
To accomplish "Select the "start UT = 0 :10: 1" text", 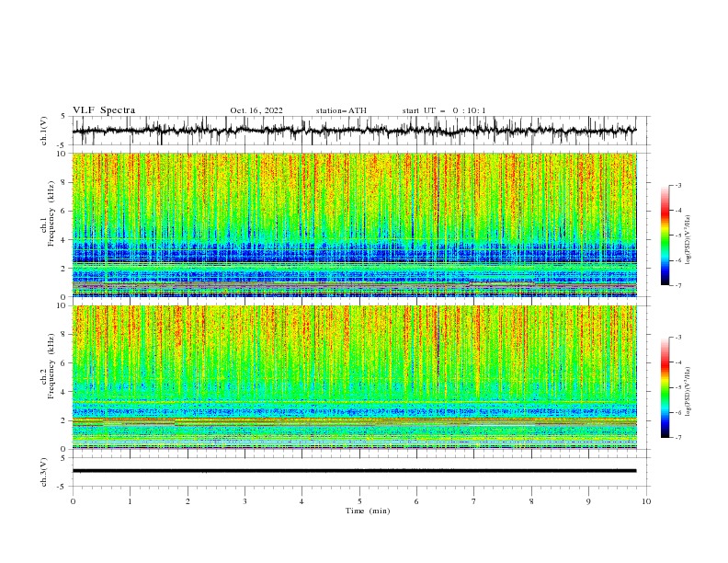I will [444, 110].
